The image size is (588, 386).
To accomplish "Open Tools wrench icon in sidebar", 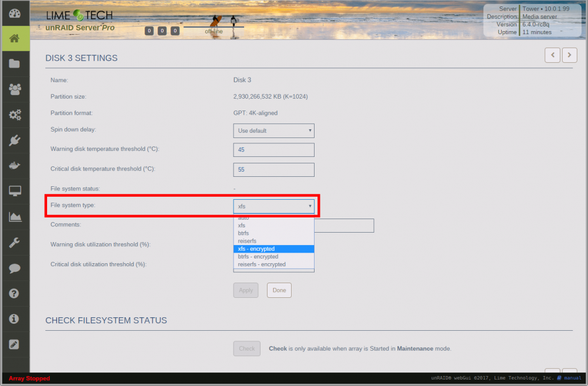I will click(15, 243).
